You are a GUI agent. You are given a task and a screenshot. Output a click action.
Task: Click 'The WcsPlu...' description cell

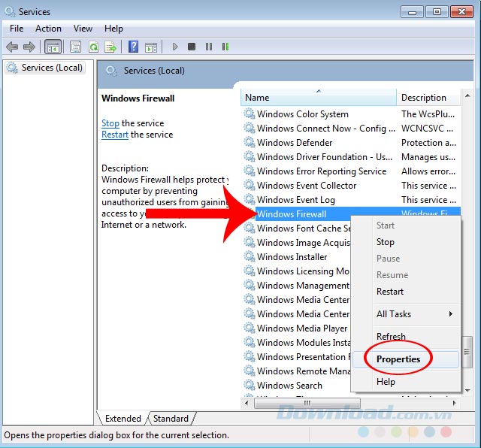pyautogui.click(x=428, y=114)
